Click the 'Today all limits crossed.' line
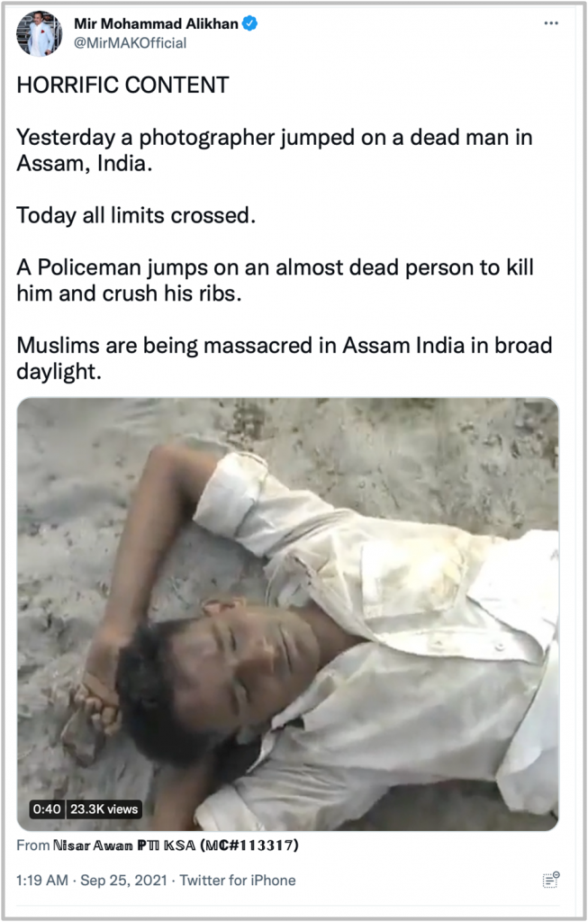This screenshot has width=588, height=922. (136, 215)
